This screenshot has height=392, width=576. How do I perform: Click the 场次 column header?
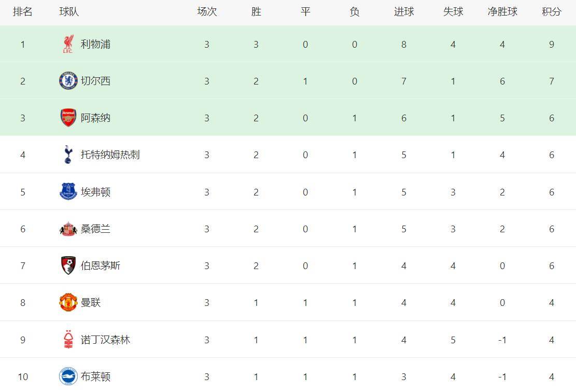click(x=207, y=12)
